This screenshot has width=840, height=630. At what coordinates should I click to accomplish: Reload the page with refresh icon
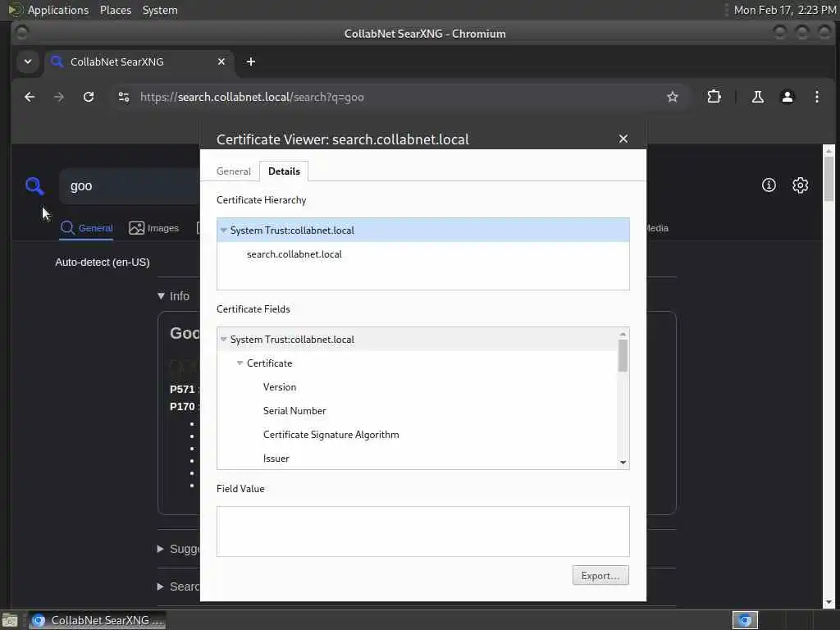tap(89, 97)
